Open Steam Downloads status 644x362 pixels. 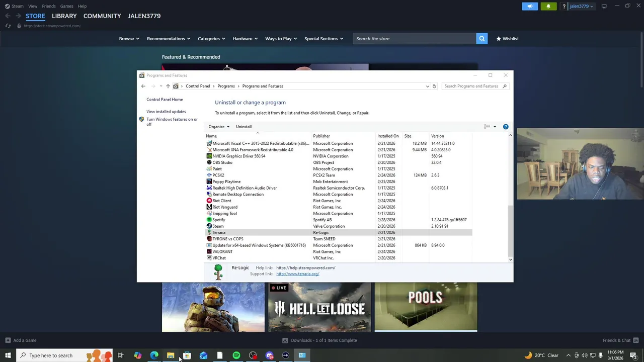pyautogui.click(x=319, y=340)
